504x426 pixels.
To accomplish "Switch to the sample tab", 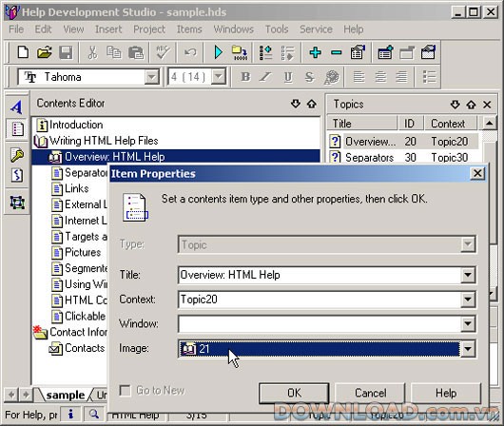I will tap(66, 396).
